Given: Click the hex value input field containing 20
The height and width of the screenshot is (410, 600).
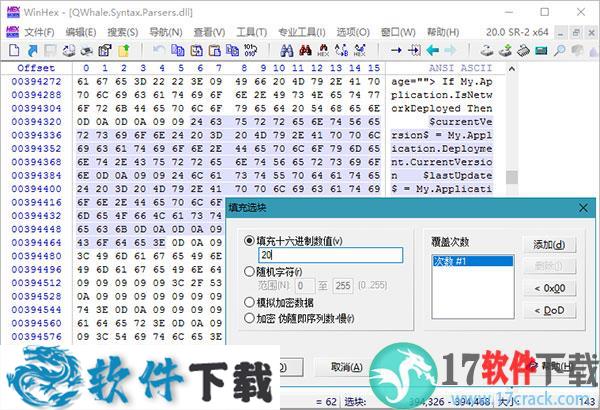Looking at the screenshot, I should pos(331,255).
